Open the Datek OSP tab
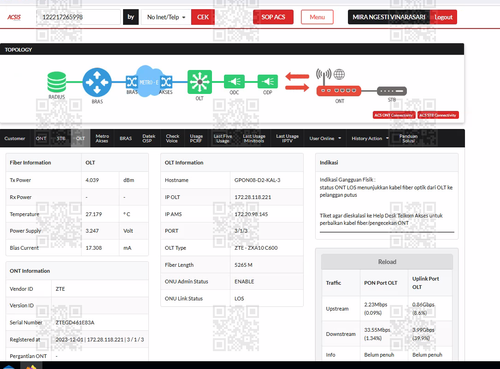The height and width of the screenshot is (369, 500). [x=149, y=138]
